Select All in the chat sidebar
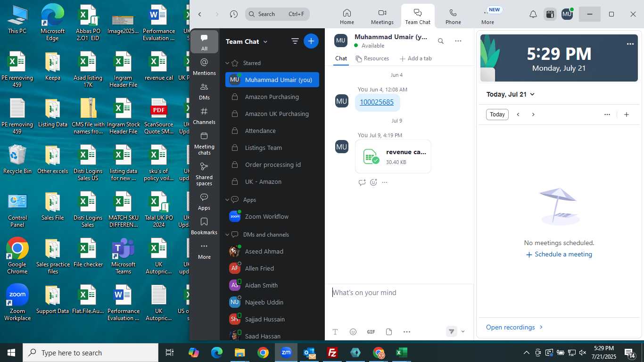This screenshot has width=644, height=362. click(x=204, y=42)
